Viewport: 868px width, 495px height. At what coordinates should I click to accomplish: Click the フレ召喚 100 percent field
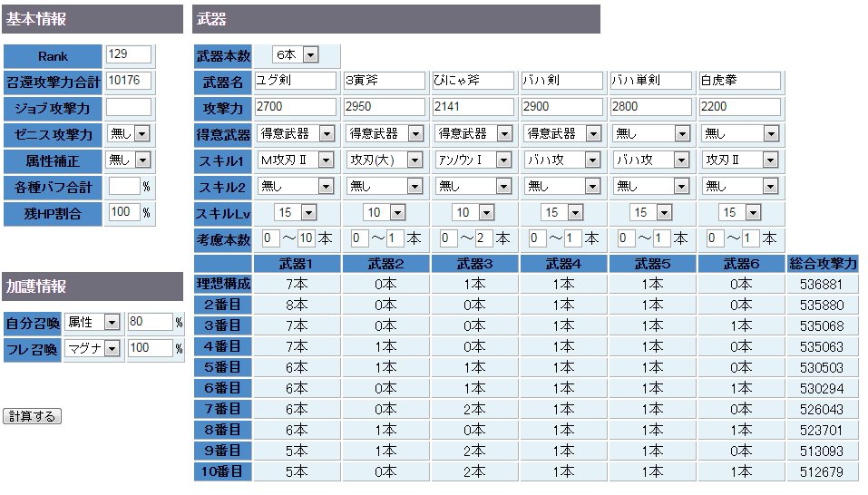[150, 348]
